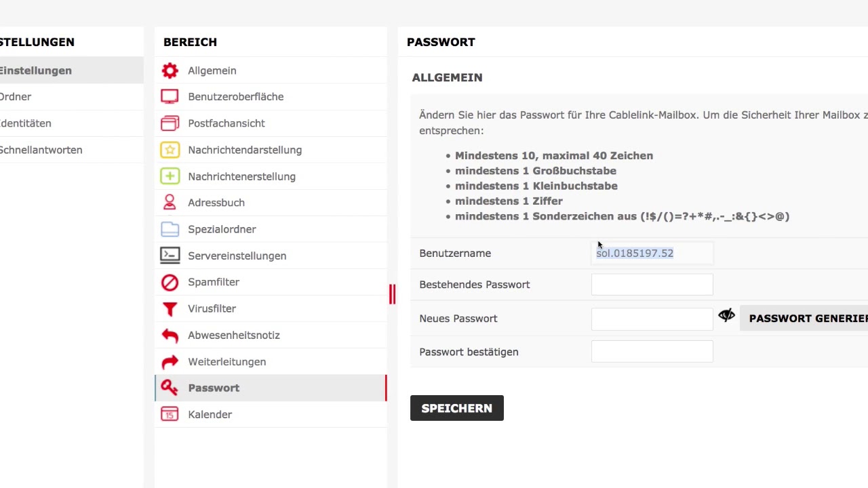Open the Identitäten settings tab
Screen dimensions: 868x488
click(26, 123)
